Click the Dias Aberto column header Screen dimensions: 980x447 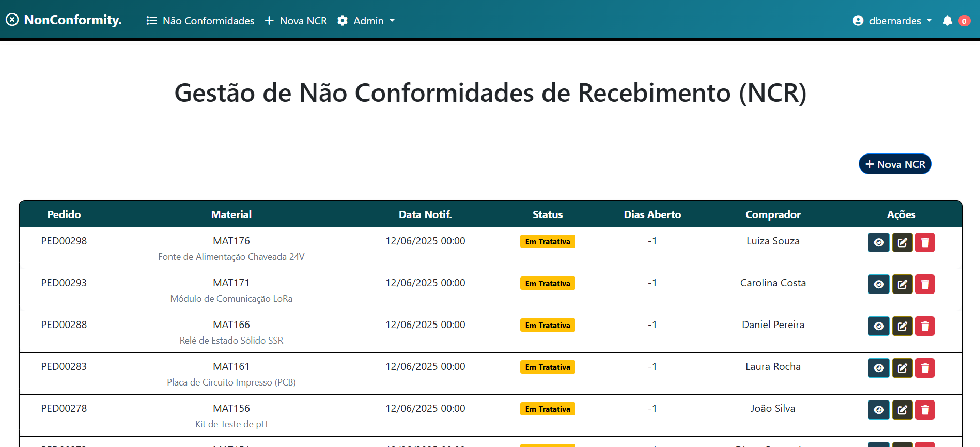point(652,214)
